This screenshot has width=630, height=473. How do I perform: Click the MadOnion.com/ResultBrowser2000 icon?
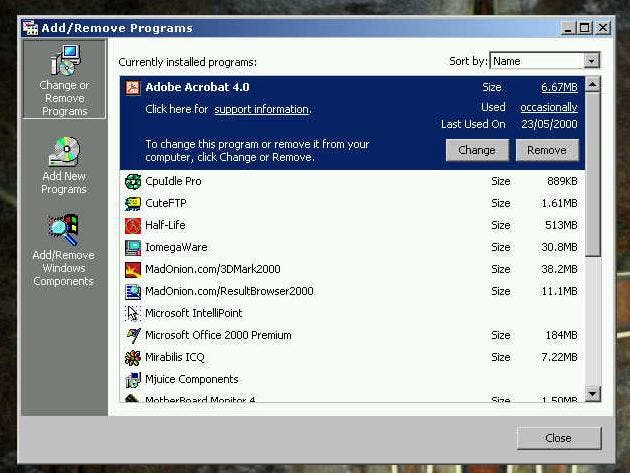pos(133,292)
